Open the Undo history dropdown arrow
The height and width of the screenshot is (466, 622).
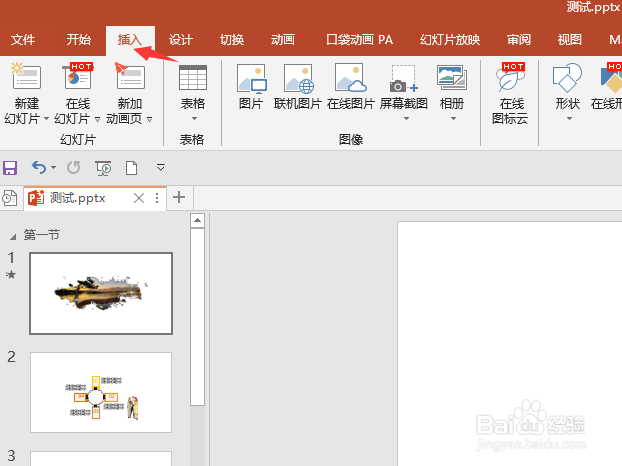(54, 167)
